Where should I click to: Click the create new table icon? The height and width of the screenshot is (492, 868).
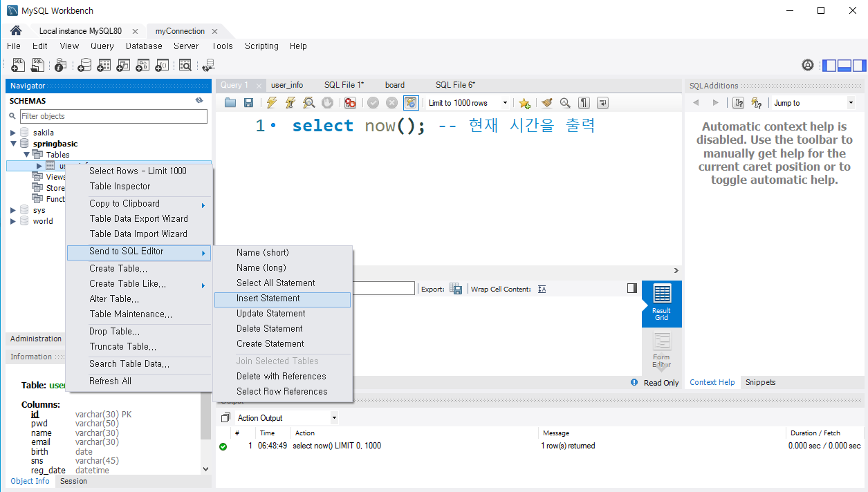point(104,65)
